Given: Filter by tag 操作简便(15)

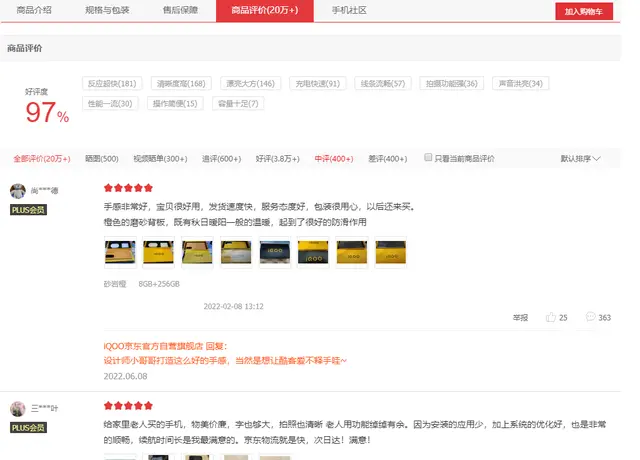Looking at the screenshot, I should click(x=175, y=103).
